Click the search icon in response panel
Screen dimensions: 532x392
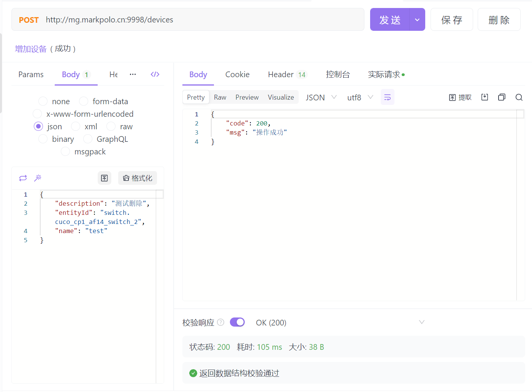point(519,97)
